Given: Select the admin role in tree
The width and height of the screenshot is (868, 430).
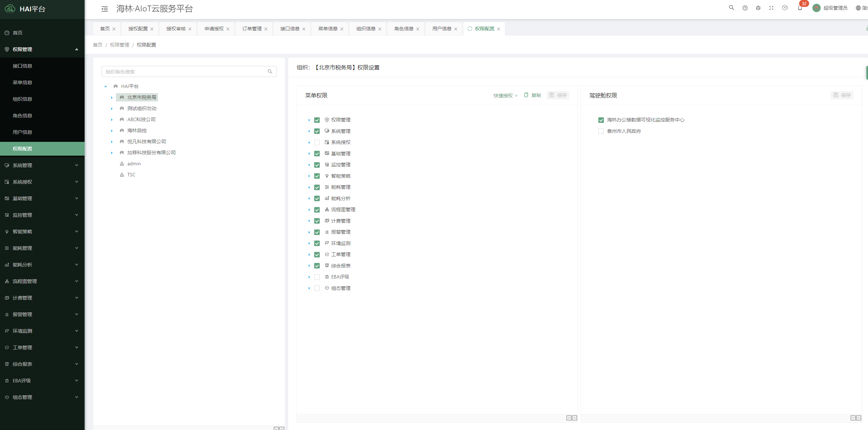Looking at the screenshot, I should (134, 164).
